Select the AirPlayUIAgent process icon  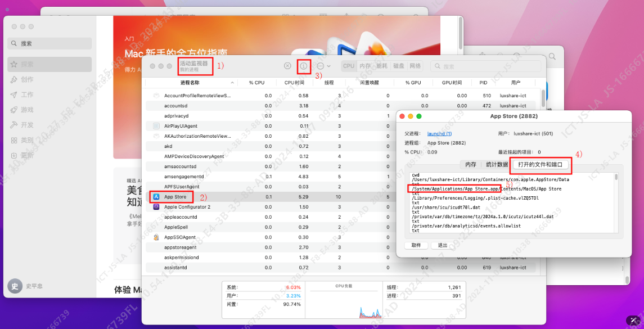click(x=156, y=125)
